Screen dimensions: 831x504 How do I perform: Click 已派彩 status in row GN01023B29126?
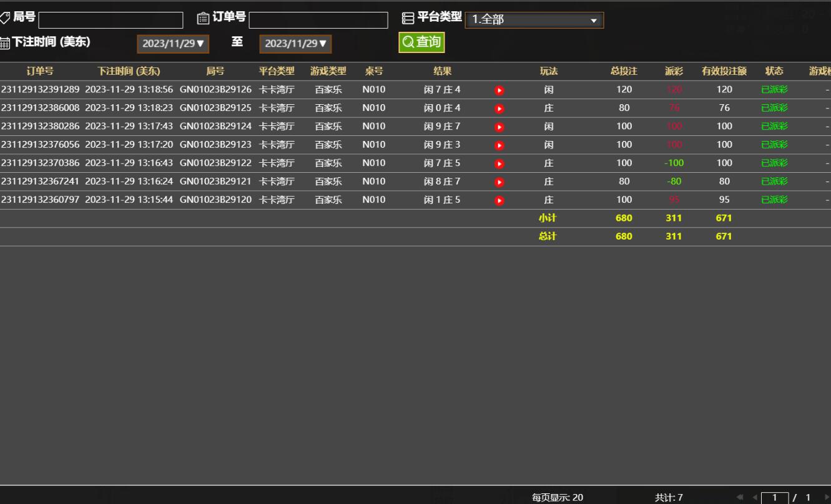point(774,90)
